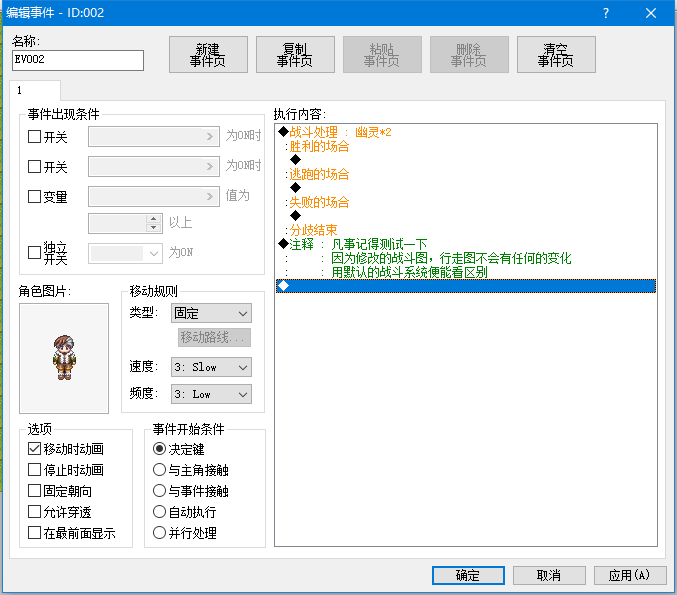Close the 编辑事件 dialog window
677x595 pixels.
click(x=651, y=13)
